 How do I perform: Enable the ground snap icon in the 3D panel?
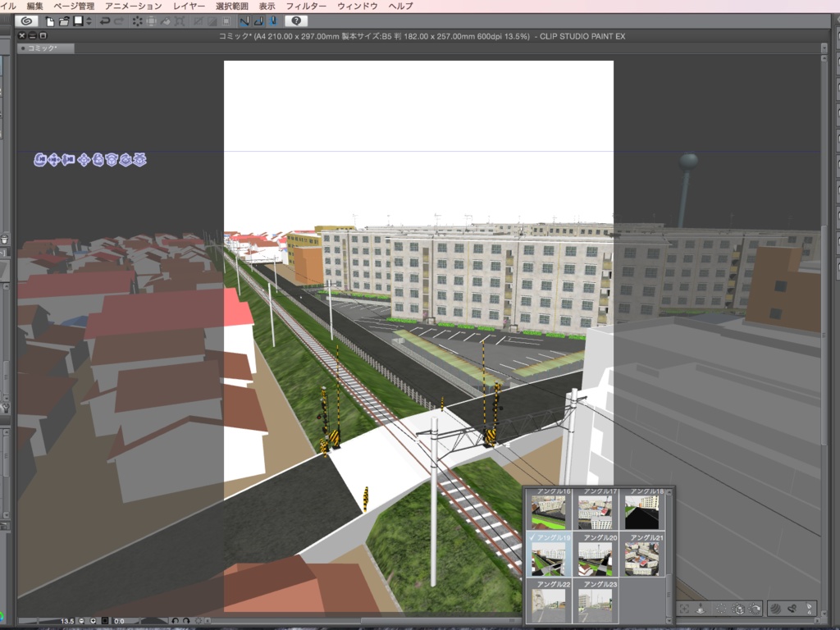click(701, 609)
